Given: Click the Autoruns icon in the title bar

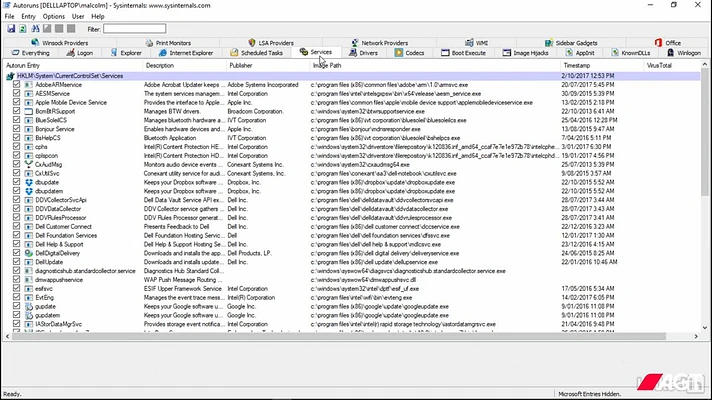Looking at the screenshot, I should (6, 5).
